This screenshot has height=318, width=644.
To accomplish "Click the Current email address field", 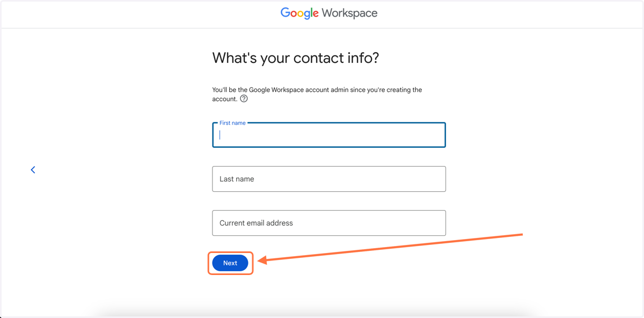I will 329,223.
